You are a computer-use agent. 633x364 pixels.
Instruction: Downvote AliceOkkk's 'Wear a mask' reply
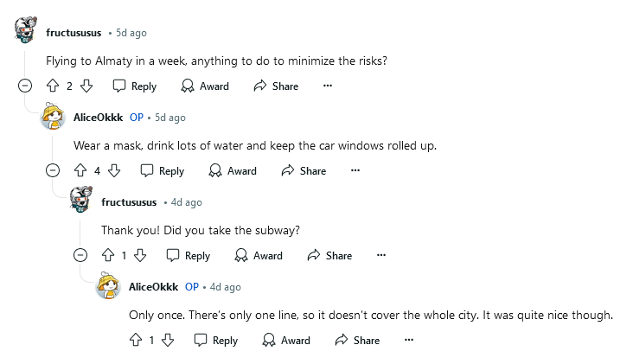click(x=114, y=170)
